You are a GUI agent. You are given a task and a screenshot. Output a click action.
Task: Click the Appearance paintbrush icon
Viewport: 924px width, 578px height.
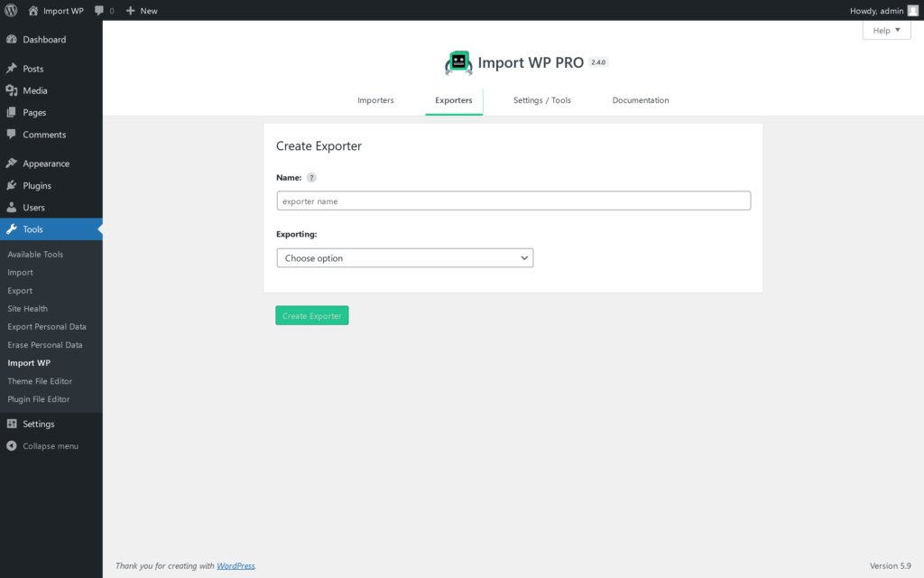click(11, 163)
